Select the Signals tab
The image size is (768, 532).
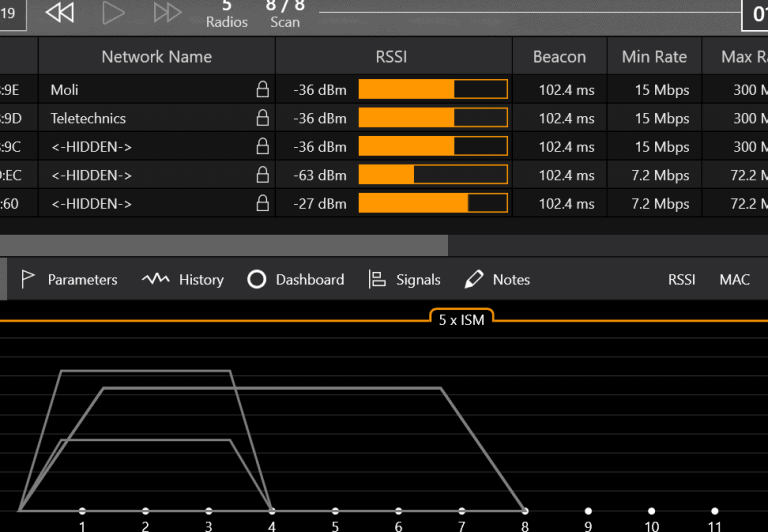(405, 280)
